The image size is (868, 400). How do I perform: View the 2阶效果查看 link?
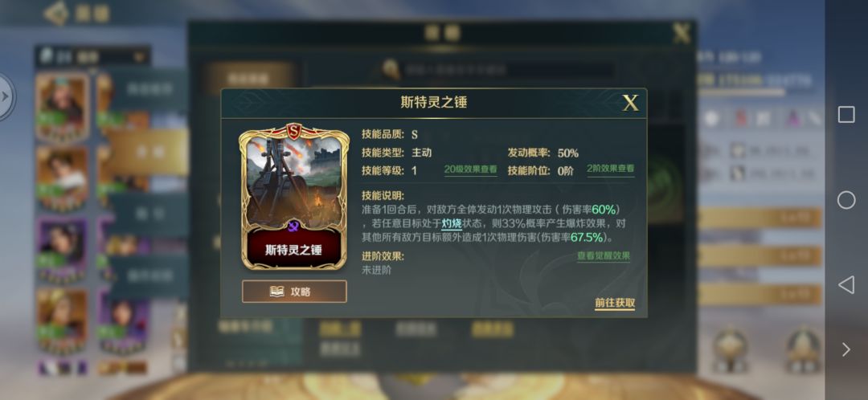[611, 169]
